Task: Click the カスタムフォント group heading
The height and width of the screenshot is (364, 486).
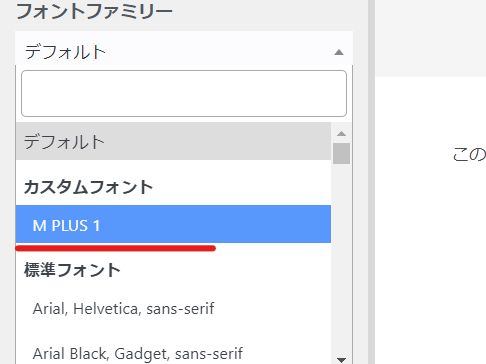Action: pos(88,187)
